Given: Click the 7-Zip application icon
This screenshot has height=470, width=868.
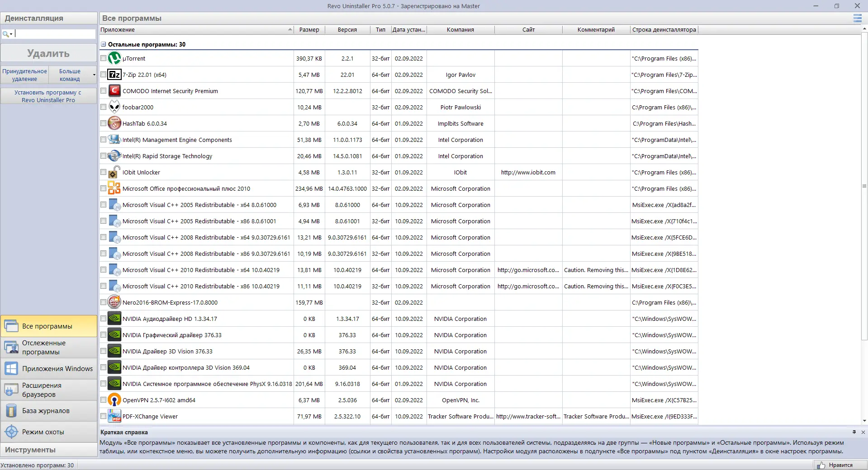Looking at the screenshot, I should pyautogui.click(x=114, y=75).
